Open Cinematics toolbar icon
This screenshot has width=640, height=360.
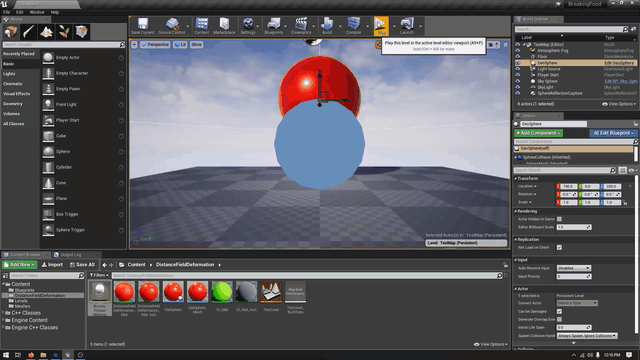pos(301,26)
